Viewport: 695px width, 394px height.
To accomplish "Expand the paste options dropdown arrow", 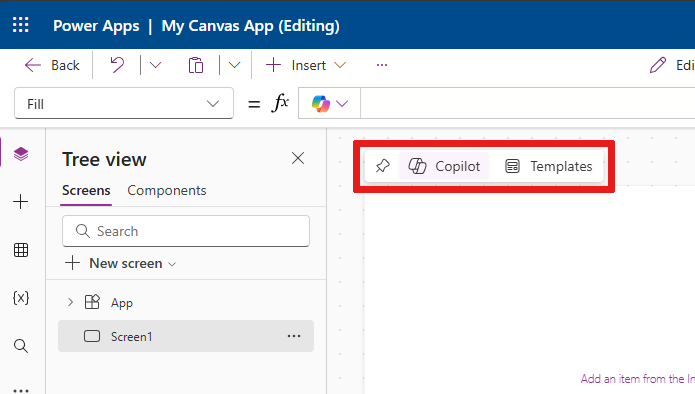I will tap(234, 65).
